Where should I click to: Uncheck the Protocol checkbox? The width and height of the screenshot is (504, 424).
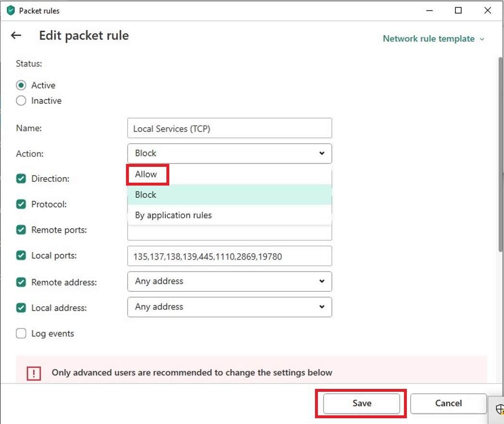click(21, 204)
